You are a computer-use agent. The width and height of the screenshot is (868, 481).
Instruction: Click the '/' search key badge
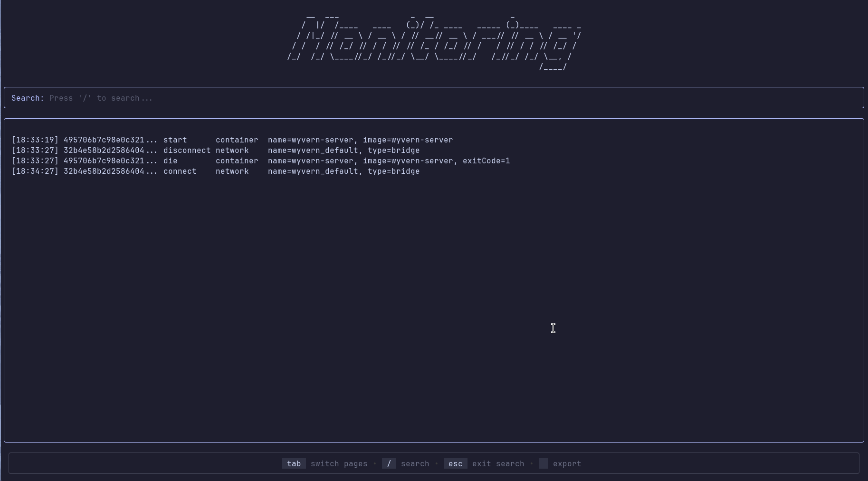click(x=389, y=463)
